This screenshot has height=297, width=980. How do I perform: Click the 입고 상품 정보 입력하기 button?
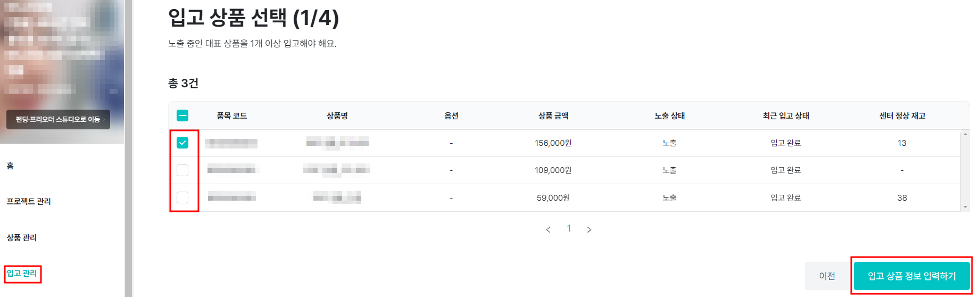point(911,276)
